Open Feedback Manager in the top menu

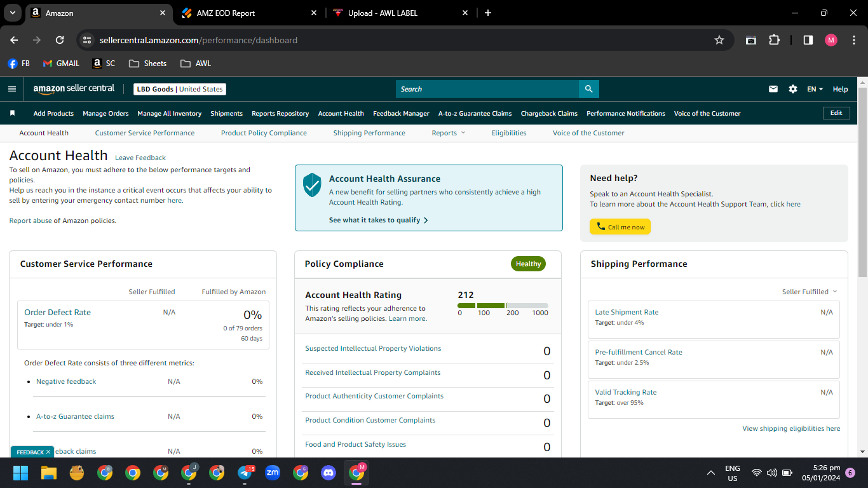pyautogui.click(x=401, y=113)
